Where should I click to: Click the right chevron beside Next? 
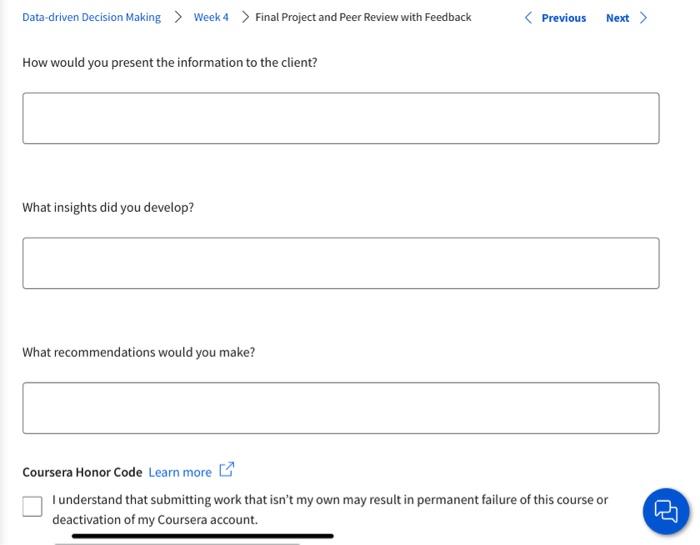point(643,18)
